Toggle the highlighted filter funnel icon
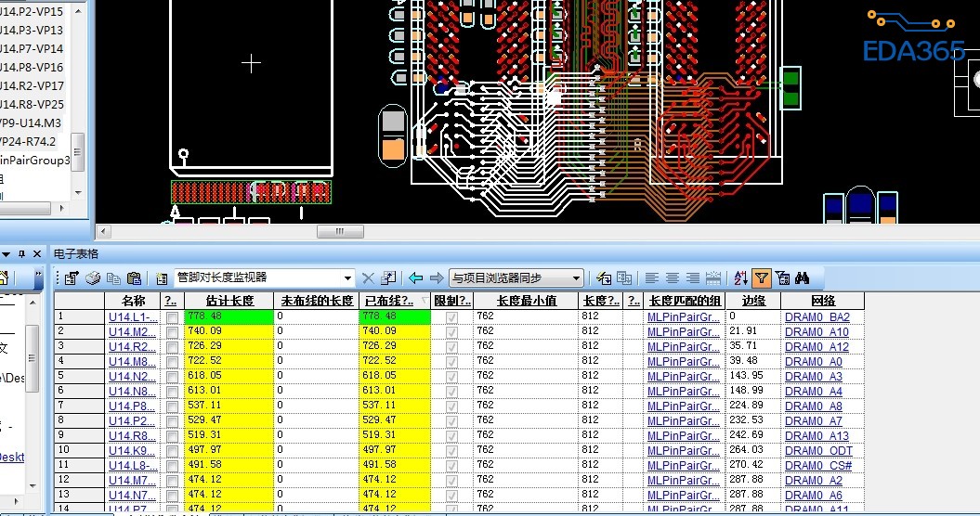Image resolution: width=980 pixels, height=516 pixels. [762, 278]
